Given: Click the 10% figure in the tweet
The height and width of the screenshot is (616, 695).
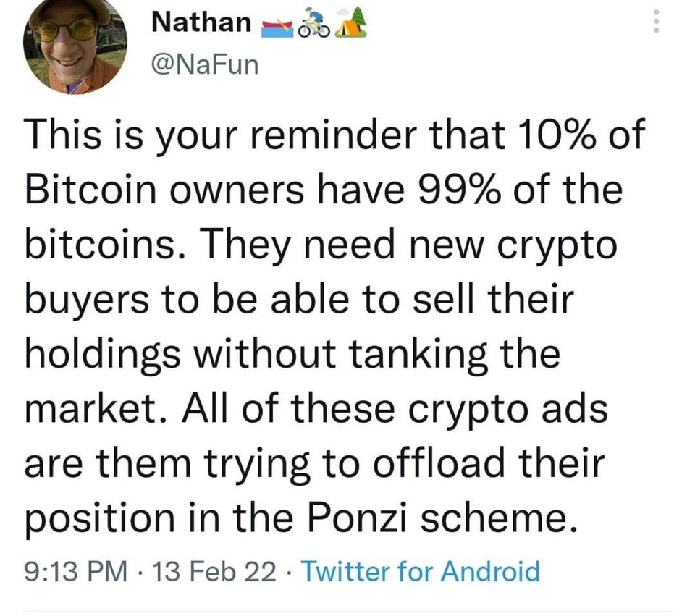Looking at the screenshot, I should [x=555, y=135].
